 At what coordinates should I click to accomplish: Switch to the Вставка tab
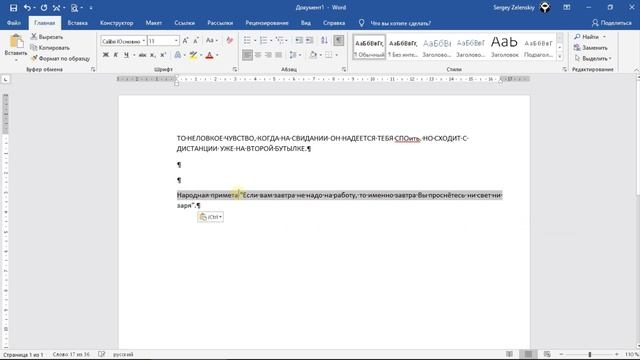tap(78, 23)
